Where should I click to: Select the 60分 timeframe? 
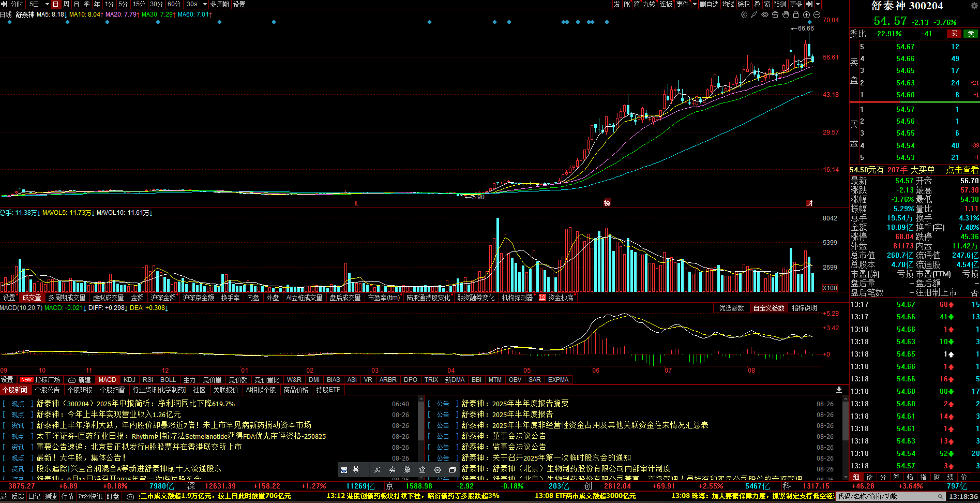174,4
